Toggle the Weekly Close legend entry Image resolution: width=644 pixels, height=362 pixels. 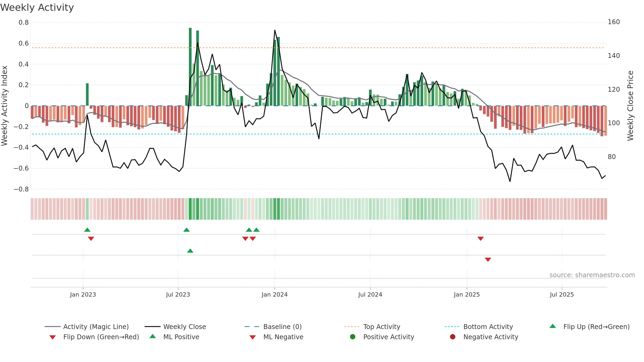[x=175, y=327]
